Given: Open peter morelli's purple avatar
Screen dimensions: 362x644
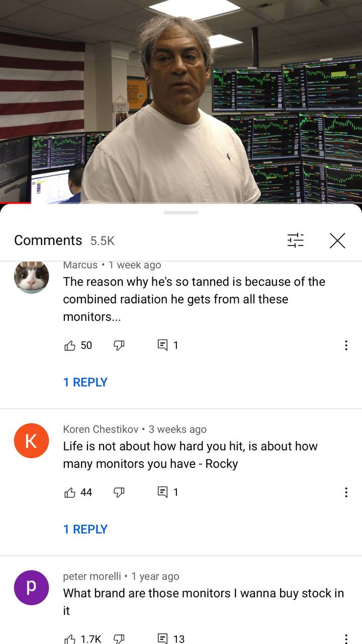Looking at the screenshot, I should (x=31, y=588).
